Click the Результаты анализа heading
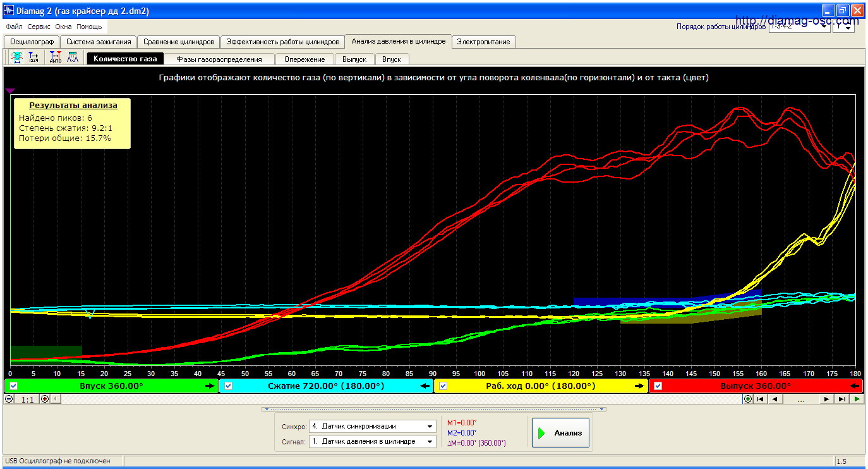This screenshot has height=469, width=868. [x=72, y=106]
